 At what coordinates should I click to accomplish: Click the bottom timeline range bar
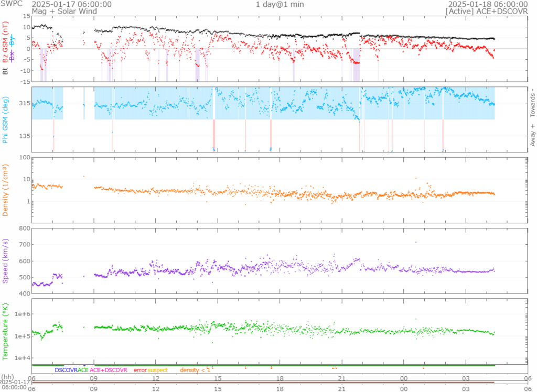point(279,383)
